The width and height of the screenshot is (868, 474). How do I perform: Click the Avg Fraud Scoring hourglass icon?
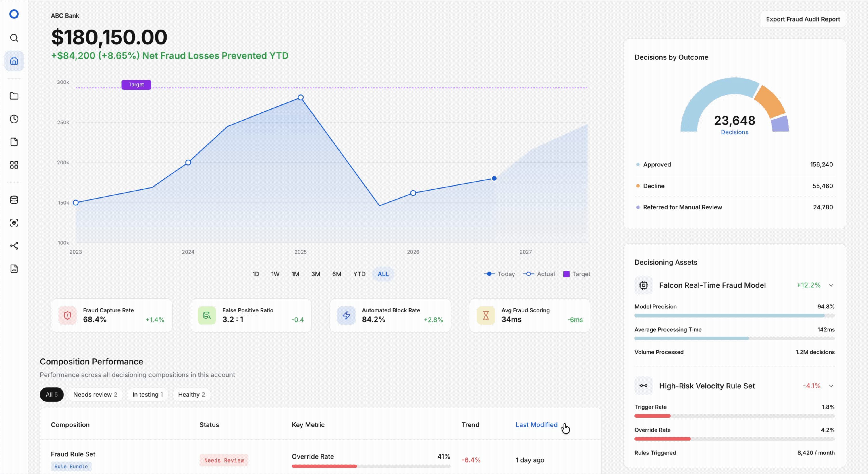coord(485,315)
